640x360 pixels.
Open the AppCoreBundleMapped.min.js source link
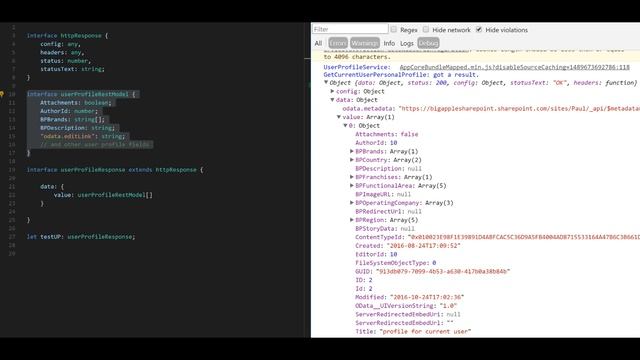click(x=514, y=67)
